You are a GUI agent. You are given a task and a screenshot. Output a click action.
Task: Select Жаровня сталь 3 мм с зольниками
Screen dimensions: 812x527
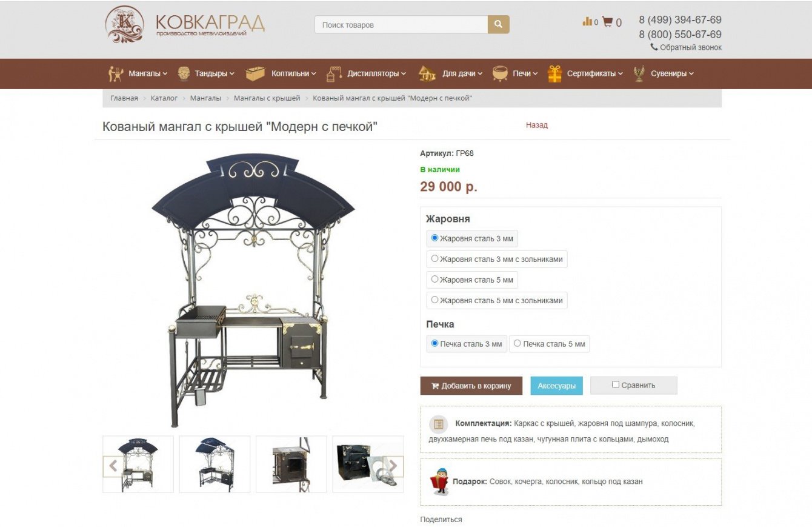coord(496,260)
